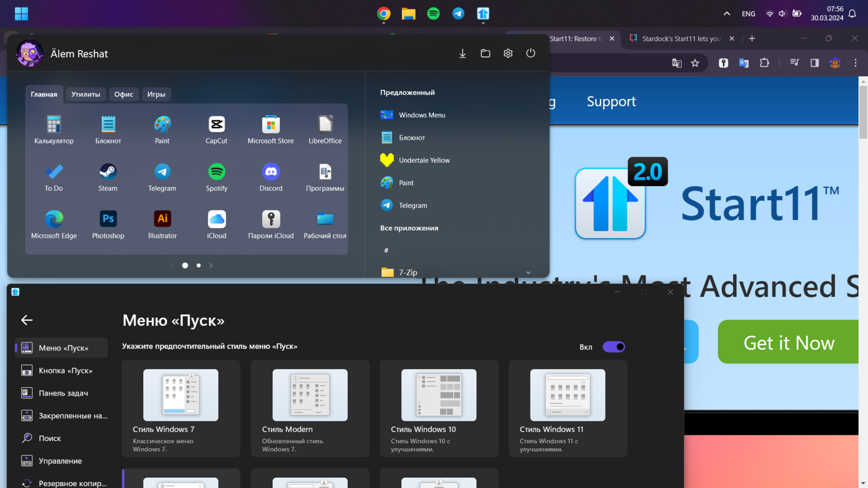Viewport: 868px width, 488px height.
Task: Switch to the Игры tab
Action: point(156,94)
